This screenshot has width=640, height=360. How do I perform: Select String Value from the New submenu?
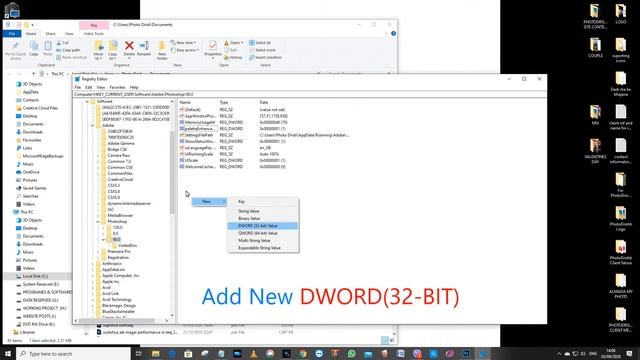click(263, 211)
